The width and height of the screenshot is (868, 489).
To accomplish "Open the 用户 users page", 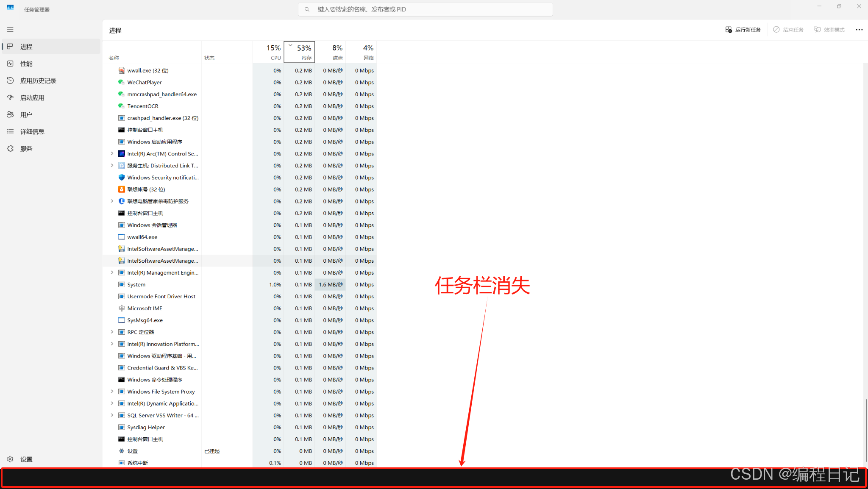I will tap(26, 114).
